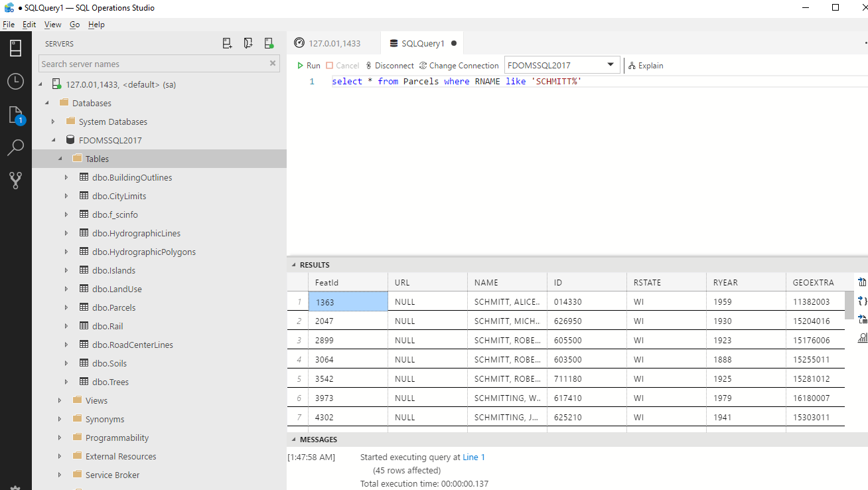This screenshot has height=490, width=868.
Task: Click the Line 1 link in messages
Action: pos(474,457)
